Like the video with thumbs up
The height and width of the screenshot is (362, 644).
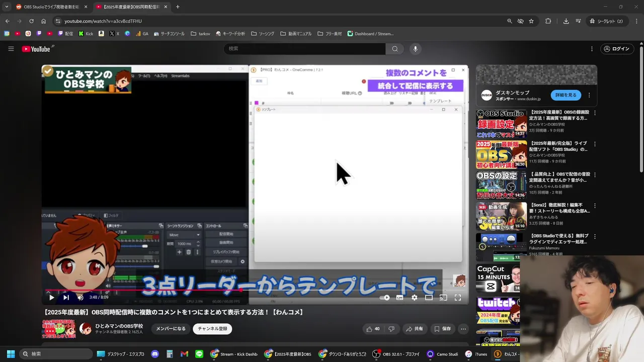coord(373,329)
